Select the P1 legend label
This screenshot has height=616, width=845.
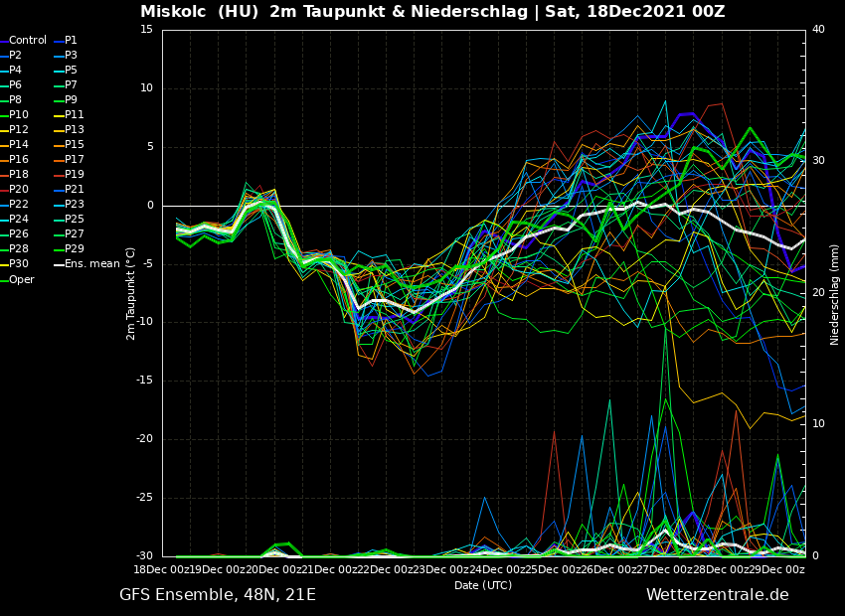tap(71, 41)
